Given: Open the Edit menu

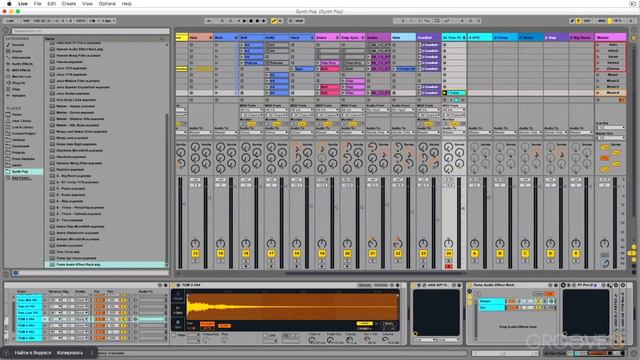Looking at the screenshot, I should 51,4.
